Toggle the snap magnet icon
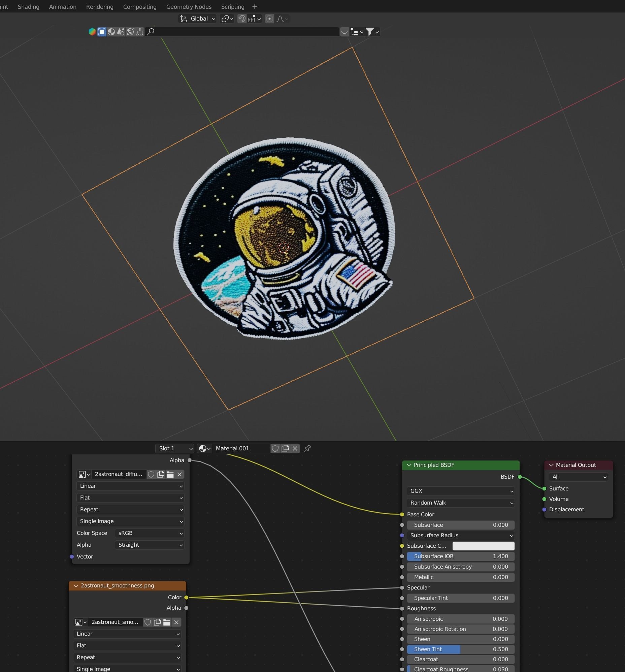This screenshot has width=625, height=672. (242, 19)
